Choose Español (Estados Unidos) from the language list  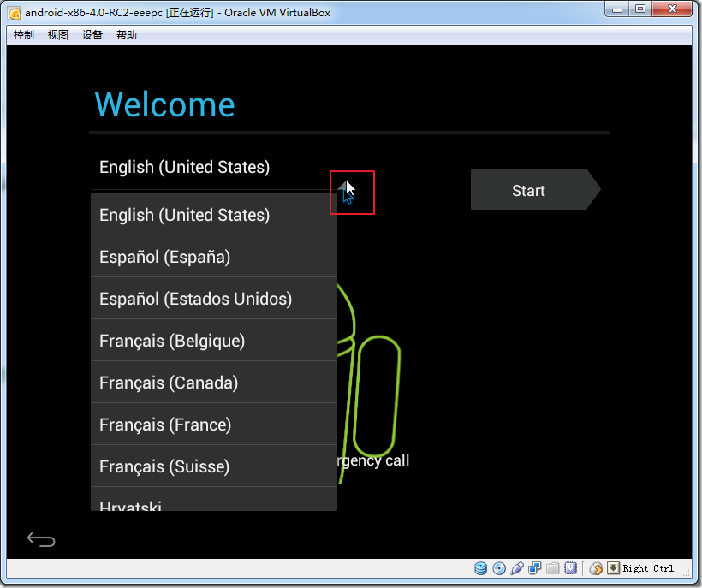pyautogui.click(x=213, y=299)
